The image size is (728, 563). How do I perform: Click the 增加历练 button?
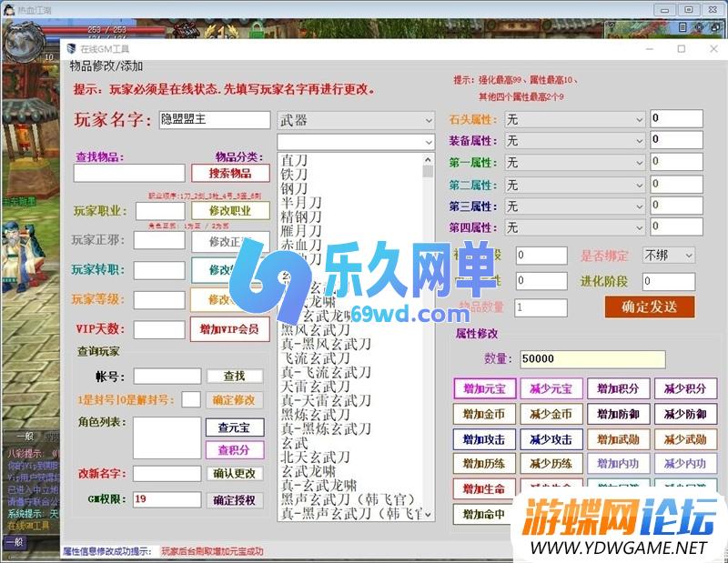[484, 463]
